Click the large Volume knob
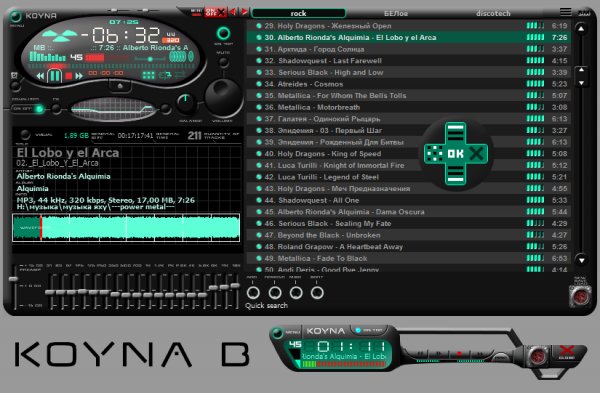This screenshot has height=393, width=600. coord(224,98)
